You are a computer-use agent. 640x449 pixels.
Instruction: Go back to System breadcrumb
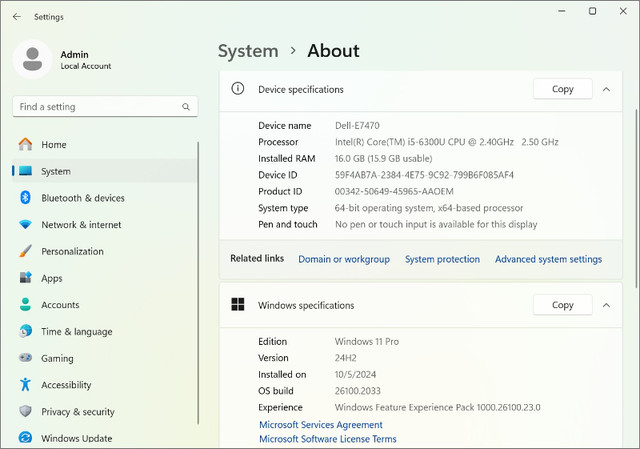coord(248,51)
